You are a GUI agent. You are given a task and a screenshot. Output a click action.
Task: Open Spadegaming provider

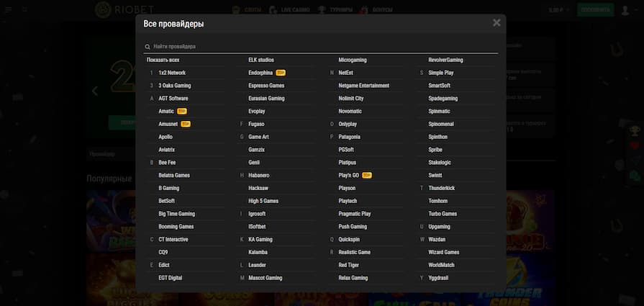tap(443, 99)
